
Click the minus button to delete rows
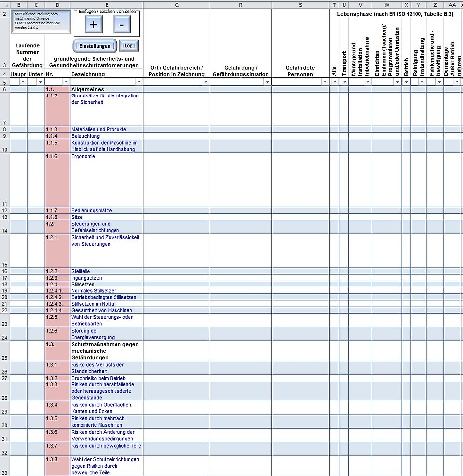(122, 24)
